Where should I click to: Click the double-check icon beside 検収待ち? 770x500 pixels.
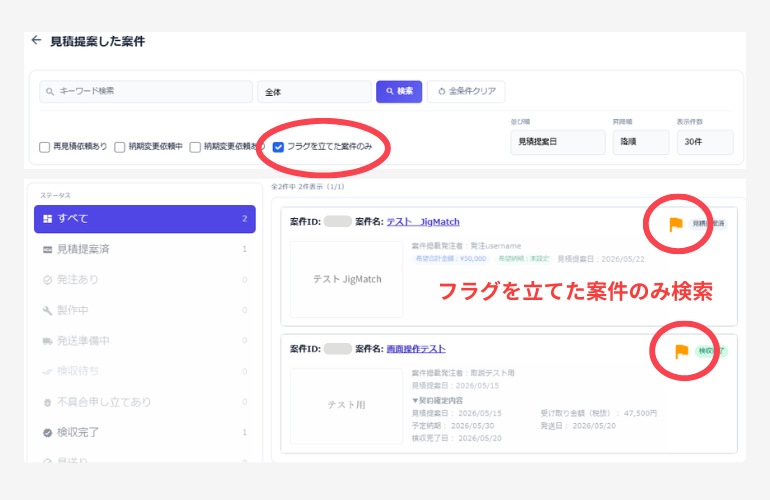coord(48,371)
